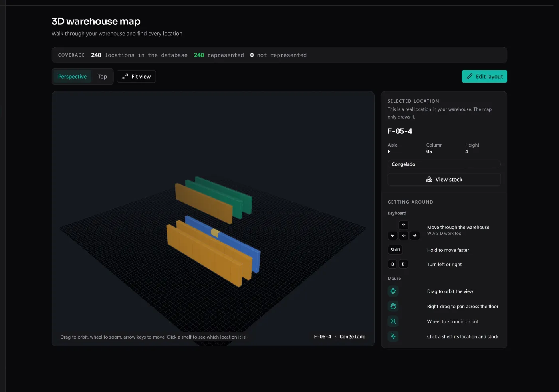Viewport: 559px width, 392px height.
Task: Click the up arrow key icon
Action: click(x=404, y=225)
